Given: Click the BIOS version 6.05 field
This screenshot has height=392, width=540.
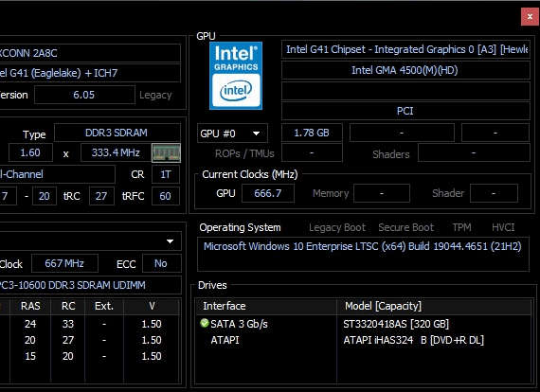Looking at the screenshot, I should [84, 95].
